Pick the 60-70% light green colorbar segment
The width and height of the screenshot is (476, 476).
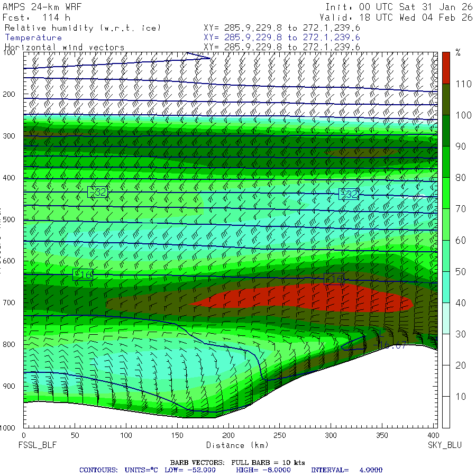pos(446,224)
